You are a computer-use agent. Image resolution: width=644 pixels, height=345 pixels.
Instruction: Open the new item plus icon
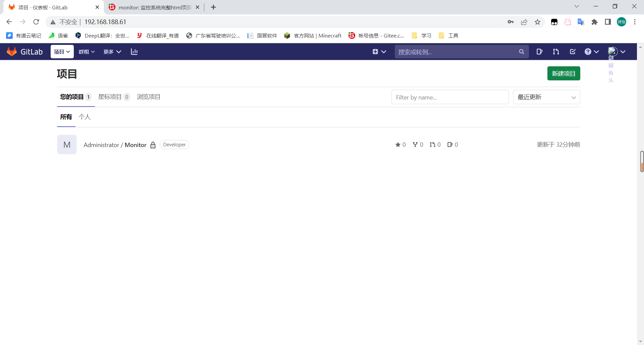click(x=375, y=52)
